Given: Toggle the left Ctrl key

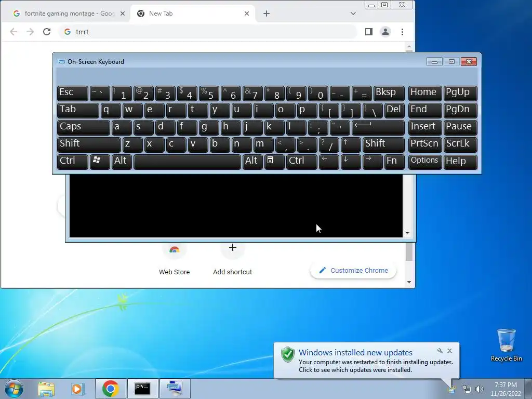Looking at the screenshot, I should [73, 162].
